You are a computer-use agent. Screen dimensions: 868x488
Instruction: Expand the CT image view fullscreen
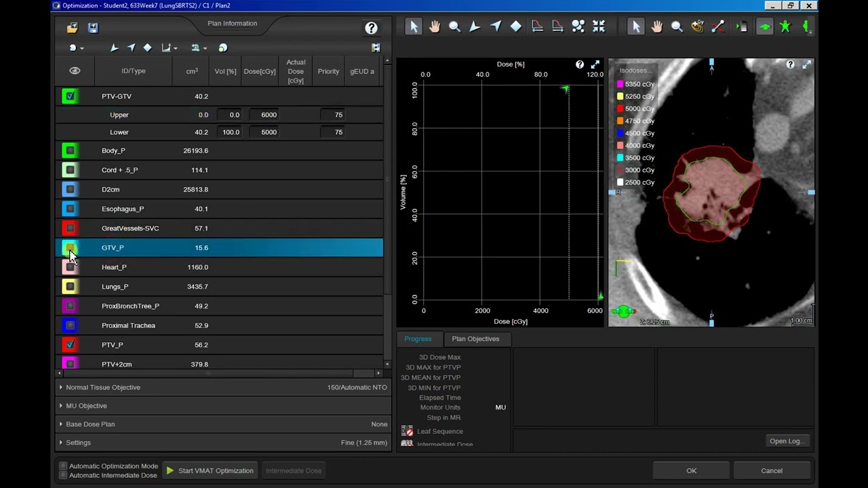click(806, 64)
